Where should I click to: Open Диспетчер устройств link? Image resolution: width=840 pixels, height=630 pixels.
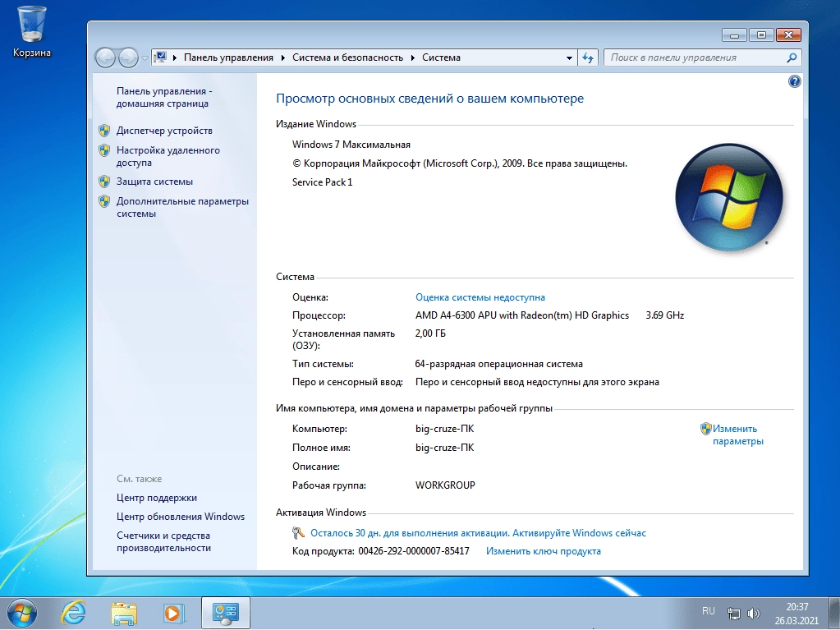[164, 131]
